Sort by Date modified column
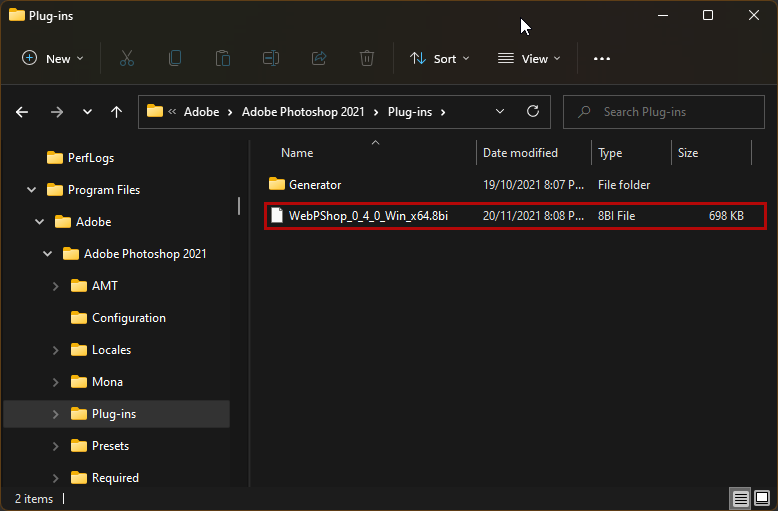Image resolution: width=778 pixels, height=511 pixels. 520,153
